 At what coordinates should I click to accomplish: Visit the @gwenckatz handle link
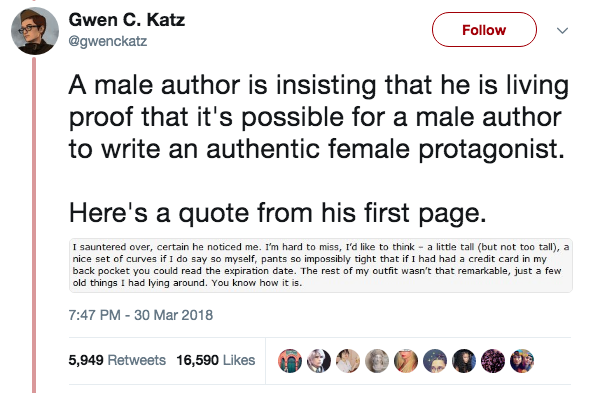pos(107,41)
